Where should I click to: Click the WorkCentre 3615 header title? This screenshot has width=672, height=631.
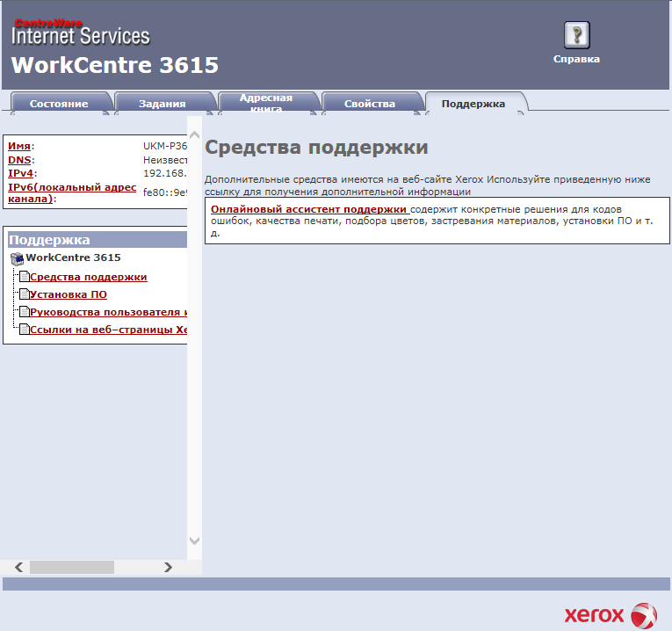(115, 65)
